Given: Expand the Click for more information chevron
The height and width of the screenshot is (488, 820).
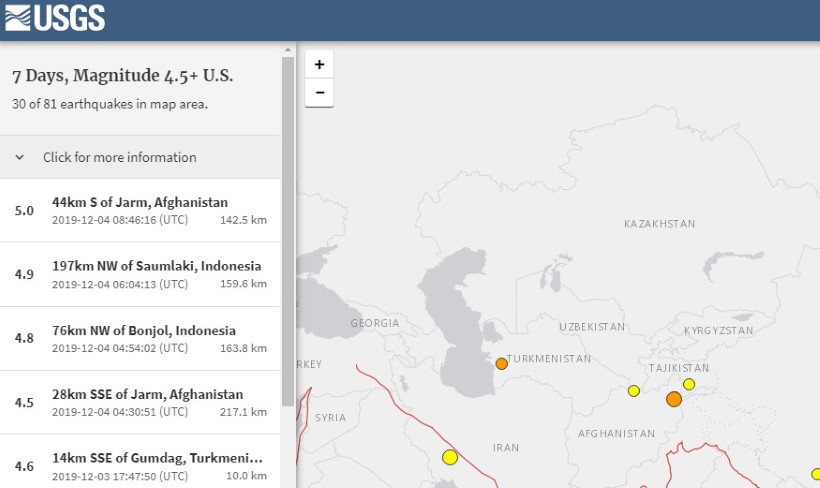Looking at the screenshot, I should [x=19, y=157].
